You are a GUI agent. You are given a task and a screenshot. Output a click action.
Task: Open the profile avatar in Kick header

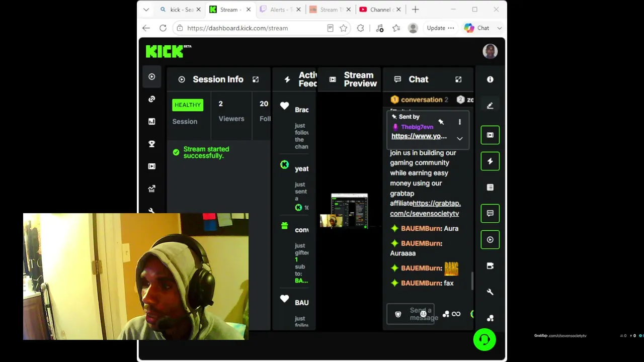(x=490, y=51)
